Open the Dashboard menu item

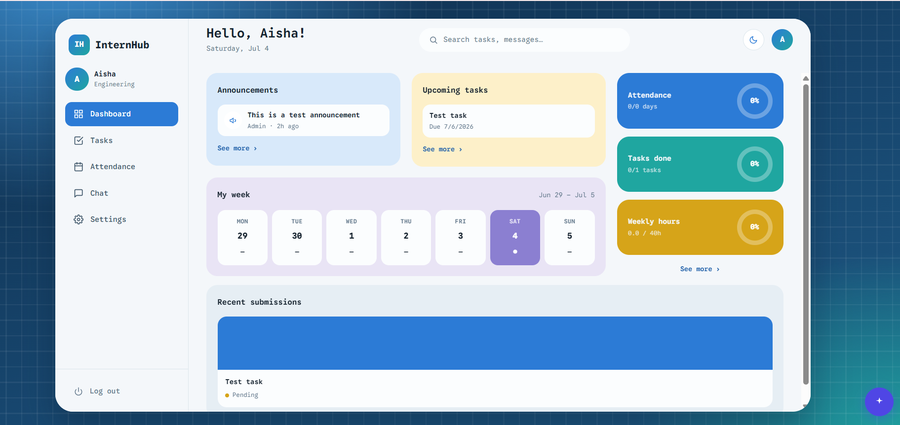[122, 114]
